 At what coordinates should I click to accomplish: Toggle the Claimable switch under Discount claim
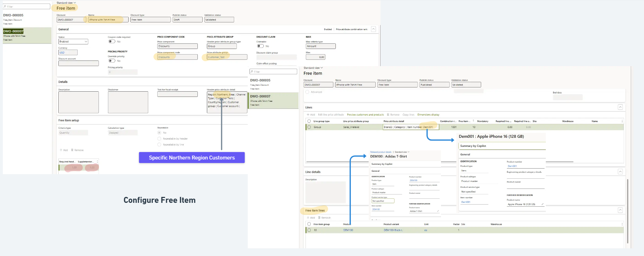click(260, 46)
